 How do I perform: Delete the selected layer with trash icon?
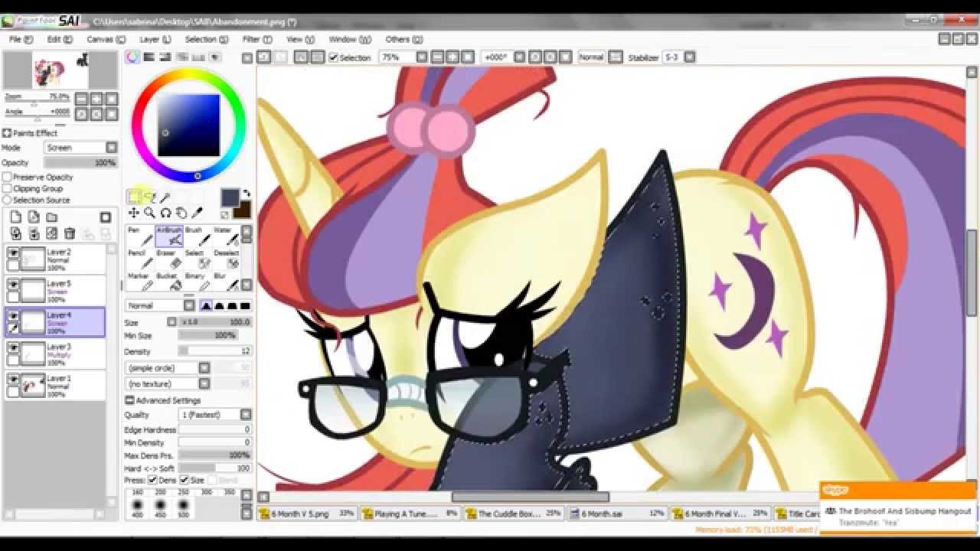click(x=70, y=233)
